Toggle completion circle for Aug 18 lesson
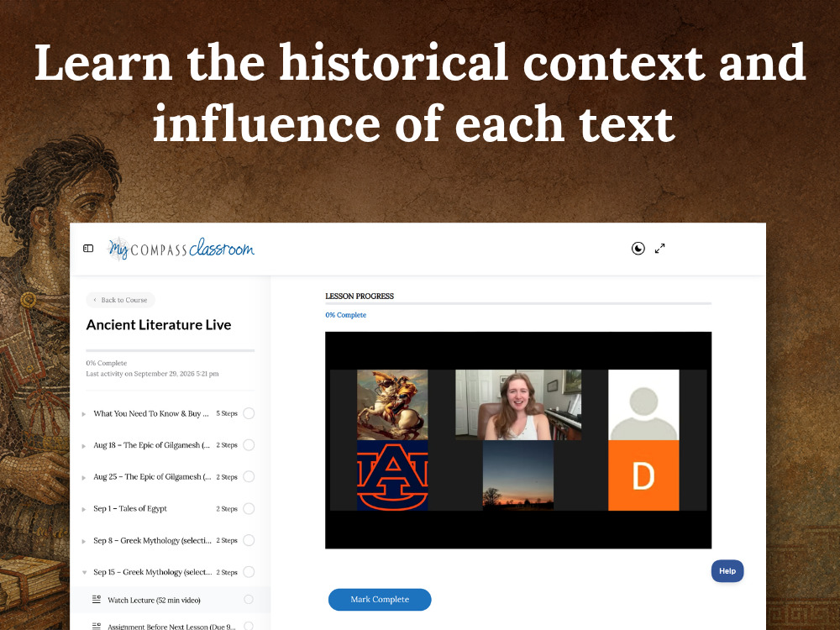The width and height of the screenshot is (840, 630). pyautogui.click(x=249, y=445)
